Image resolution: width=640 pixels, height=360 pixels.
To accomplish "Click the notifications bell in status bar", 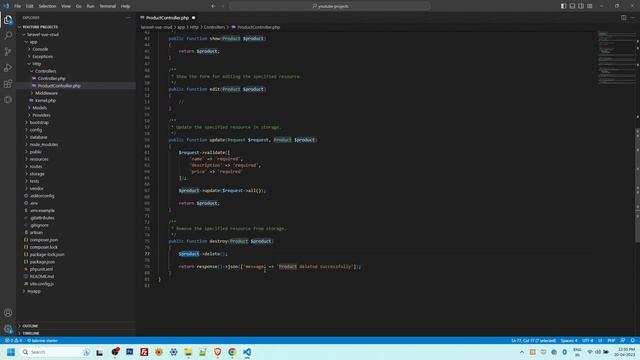I will click(633, 340).
